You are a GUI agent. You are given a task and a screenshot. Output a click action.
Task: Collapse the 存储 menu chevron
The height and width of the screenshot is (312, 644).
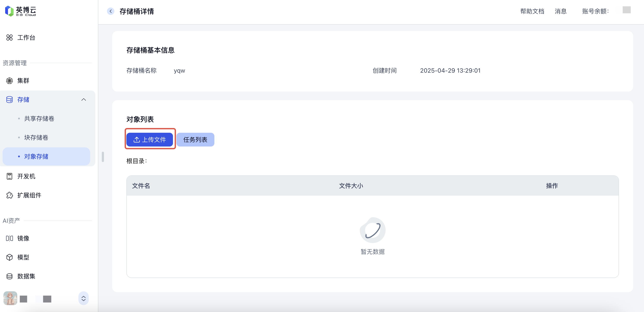click(x=83, y=100)
